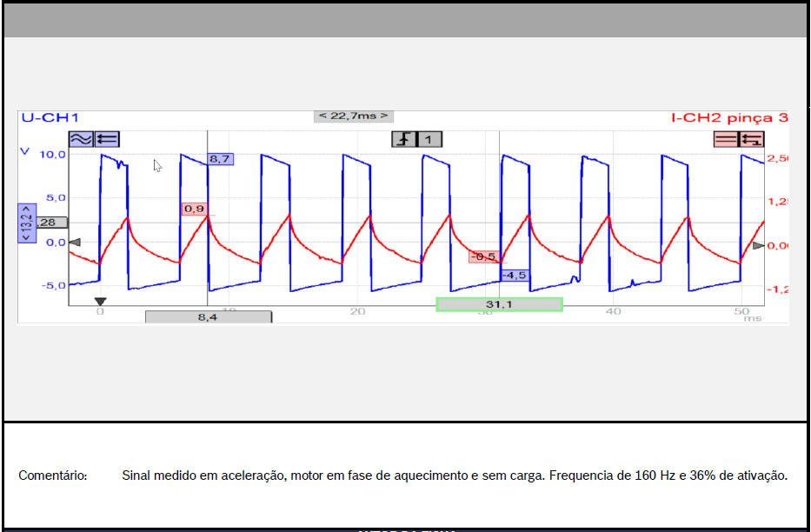
Task: Click the 13,2 vertical range stepper
Action: (26, 223)
